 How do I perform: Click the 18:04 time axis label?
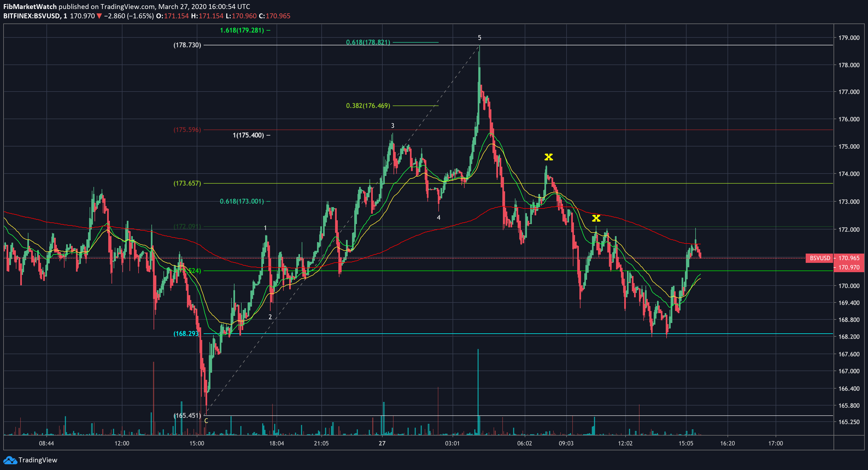276,443
